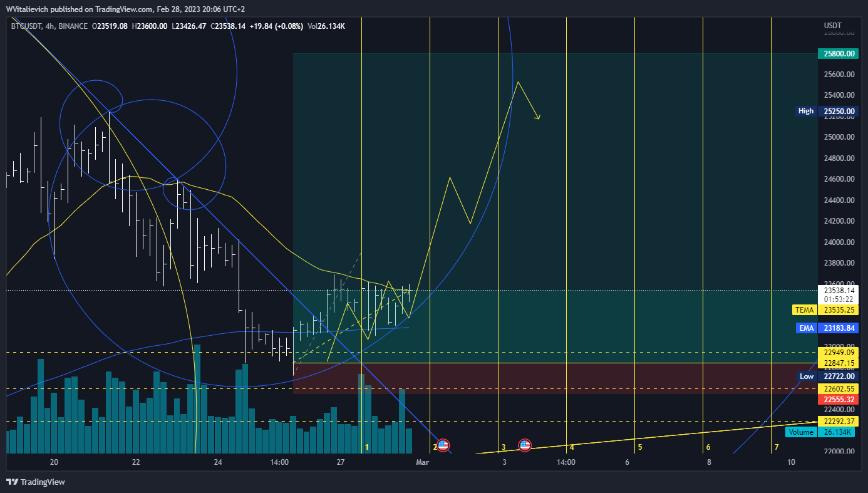Click the red stop-loss label 22555.32
The height and width of the screenshot is (493, 868).
pyautogui.click(x=839, y=399)
